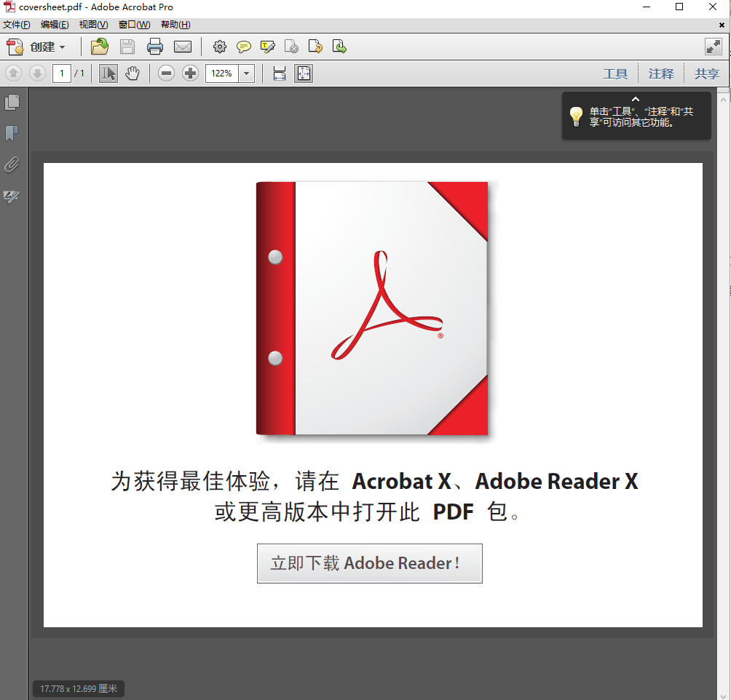Go to next page arrow

point(37,73)
